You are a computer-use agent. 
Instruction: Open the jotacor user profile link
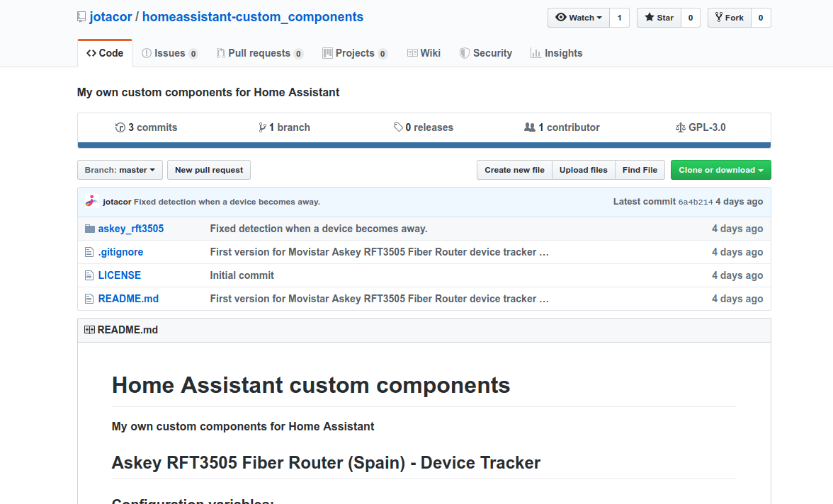coord(110,17)
